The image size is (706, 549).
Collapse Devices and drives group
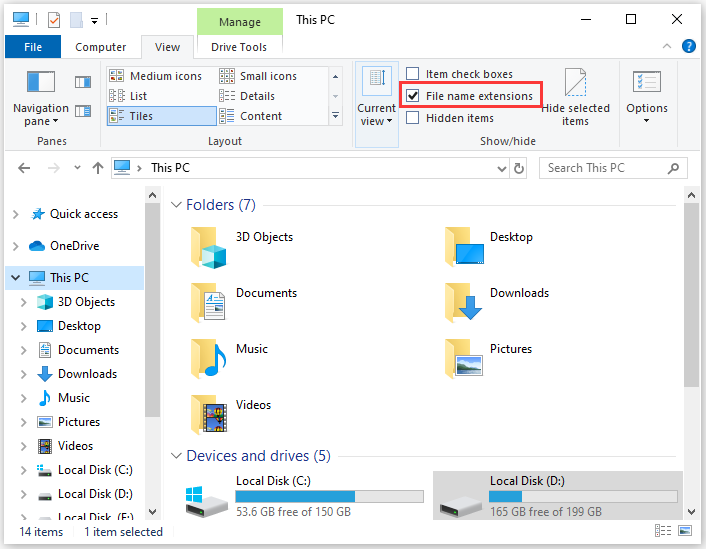pos(176,456)
